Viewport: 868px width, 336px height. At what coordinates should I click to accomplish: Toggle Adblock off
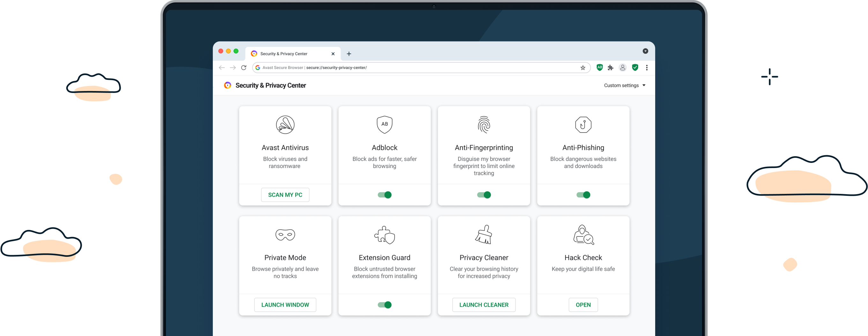[x=384, y=195]
